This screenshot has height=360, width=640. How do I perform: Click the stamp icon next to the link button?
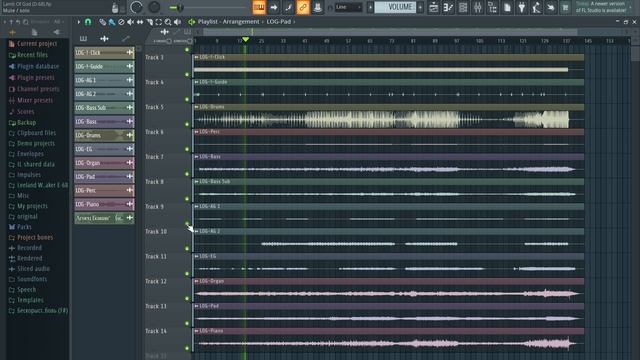(x=318, y=7)
